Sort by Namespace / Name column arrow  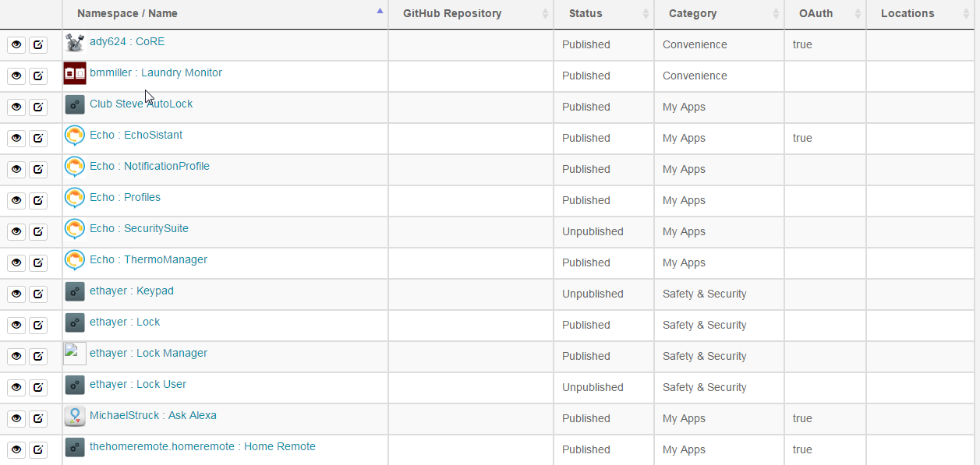click(380, 11)
